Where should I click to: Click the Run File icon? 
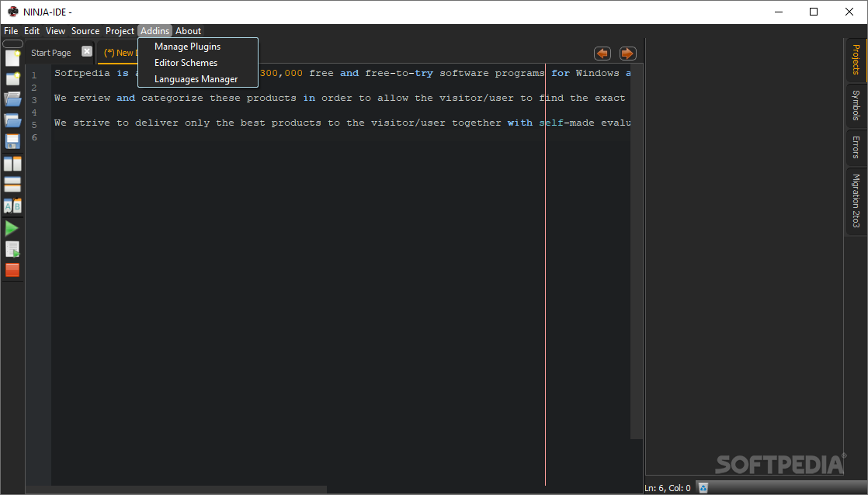tap(12, 249)
